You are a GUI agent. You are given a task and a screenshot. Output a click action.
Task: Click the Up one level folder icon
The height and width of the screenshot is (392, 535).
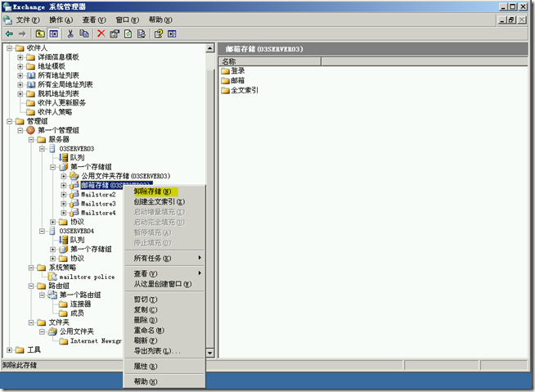click(x=40, y=34)
